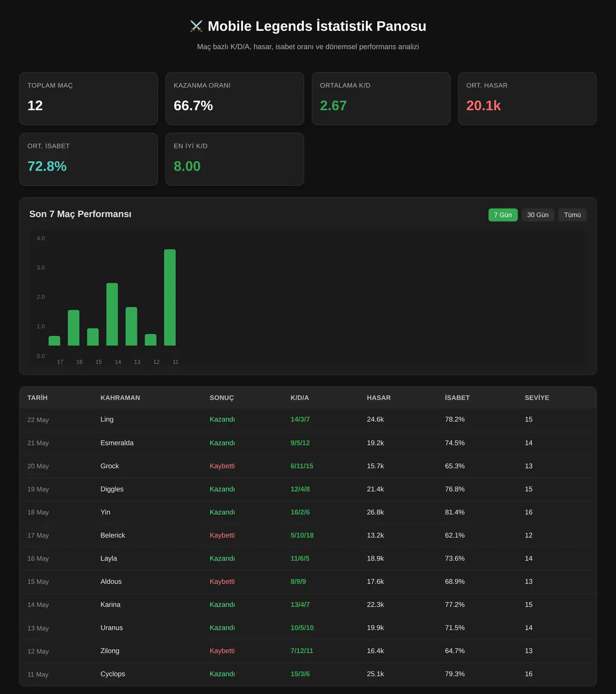Click the 26.8k damage value
Viewport: 616px width, 694px height.
click(375, 512)
